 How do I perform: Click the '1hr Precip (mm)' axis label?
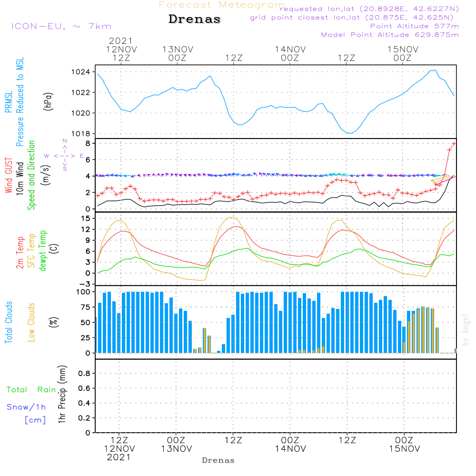click(61, 394)
